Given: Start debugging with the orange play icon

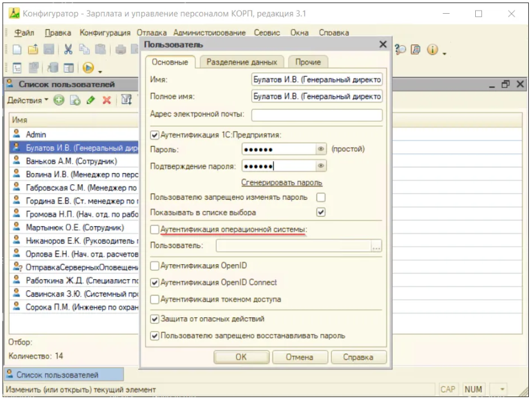Looking at the screenshot, I should coord(88,67).
